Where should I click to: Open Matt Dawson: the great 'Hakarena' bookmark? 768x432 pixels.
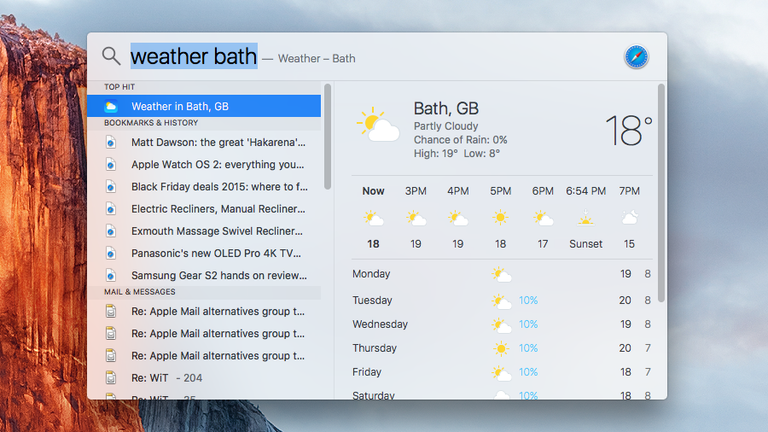pyautogui.click(x=204, y=143)
